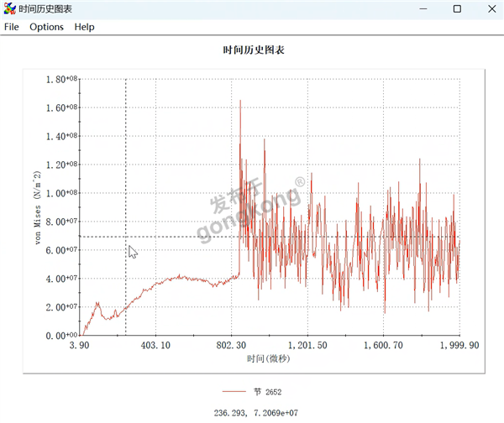Click the y-axis value 1.60+08
Screen dimensions: 504x423
pyautogui.click(x=61, y=107)
